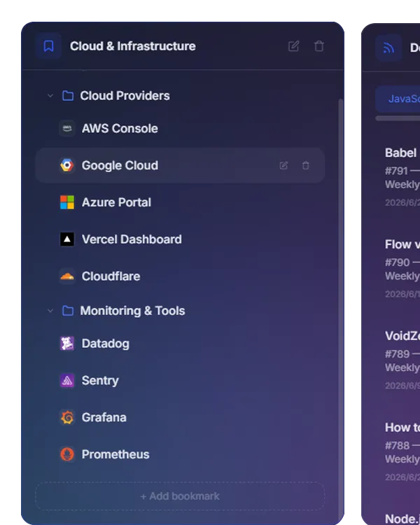Click the Google Cloud logo icon

click(67, 165)
